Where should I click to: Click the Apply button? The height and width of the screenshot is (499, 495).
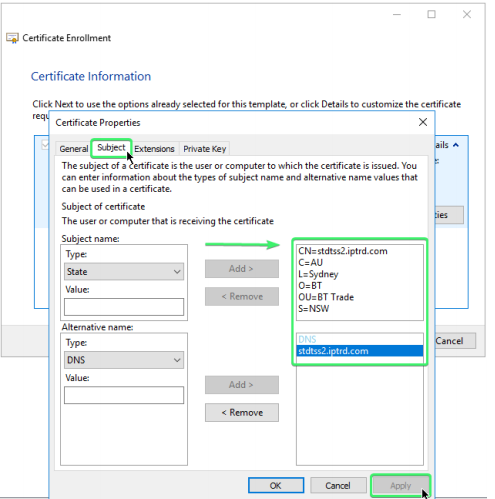coord(401,486)
